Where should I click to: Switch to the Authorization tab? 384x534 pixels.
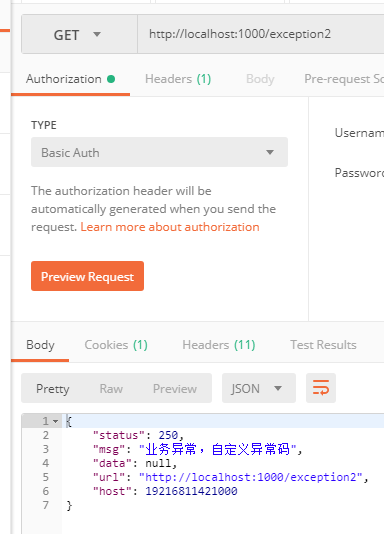(x=70, y=79)
